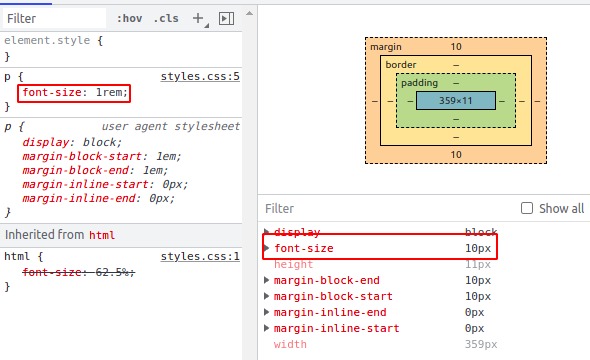The width and height of the screenshot is (590, 360).
Task: Click the html selector in stylesheet rule
Action: click(17, 257)
